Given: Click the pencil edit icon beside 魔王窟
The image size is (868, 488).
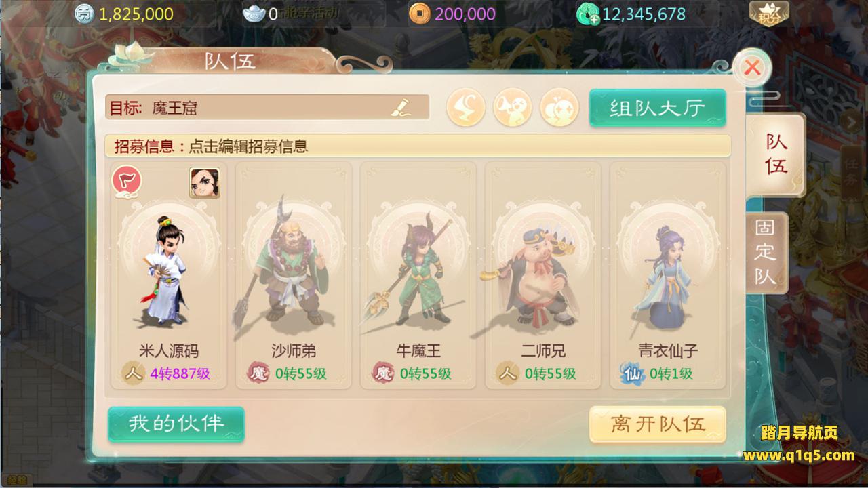Looking at the screenshot, I should coord(401,107).
